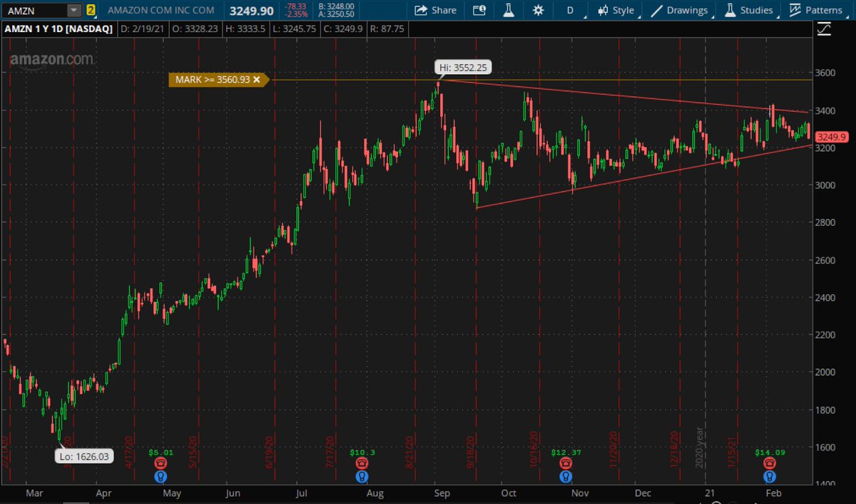Open the Style menu
The height and width of the screenshot is (504, 856).
tap(616, 11)
